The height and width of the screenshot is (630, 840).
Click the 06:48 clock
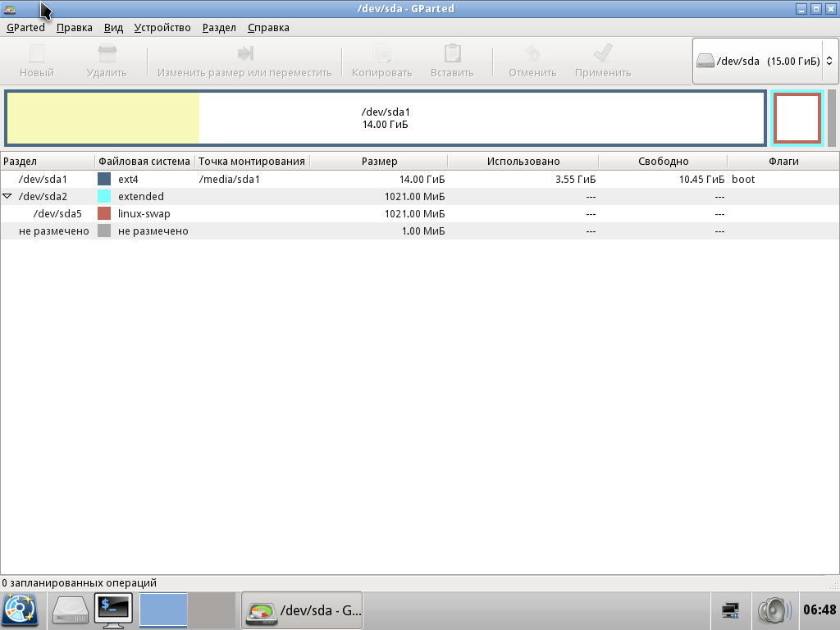point(819,609)
